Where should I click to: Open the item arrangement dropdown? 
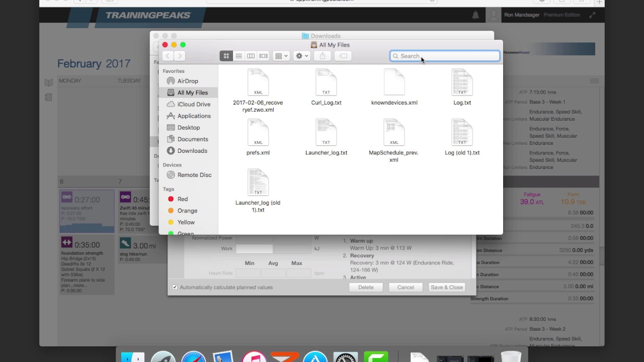281,56
